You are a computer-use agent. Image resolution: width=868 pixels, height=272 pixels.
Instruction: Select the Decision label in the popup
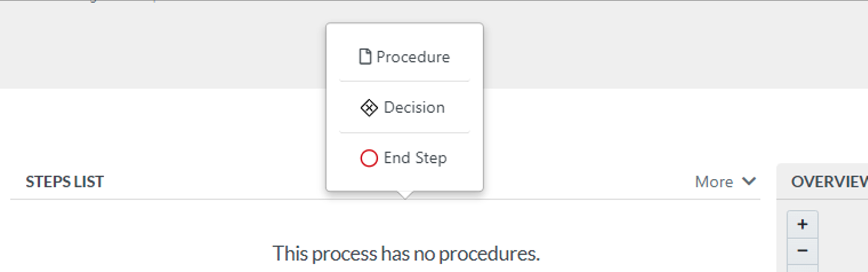point(414,108)
